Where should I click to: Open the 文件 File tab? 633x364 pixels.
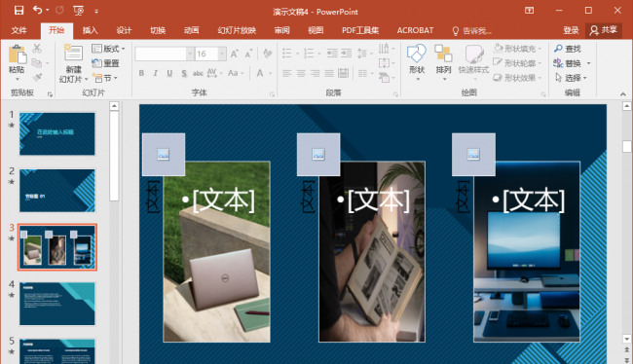tap(19, 30)
